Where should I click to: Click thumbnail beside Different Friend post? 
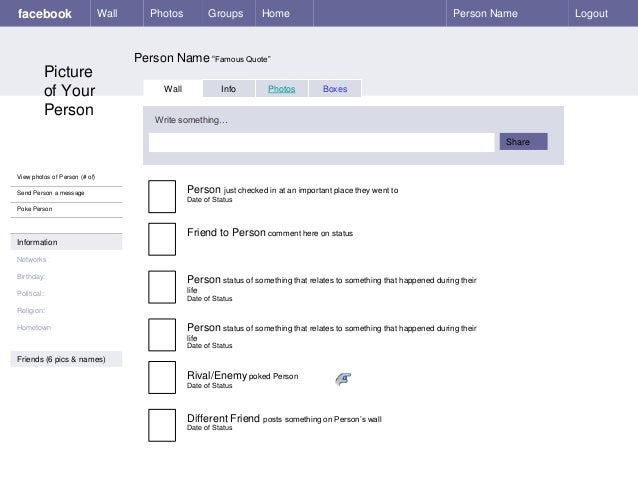162,425
